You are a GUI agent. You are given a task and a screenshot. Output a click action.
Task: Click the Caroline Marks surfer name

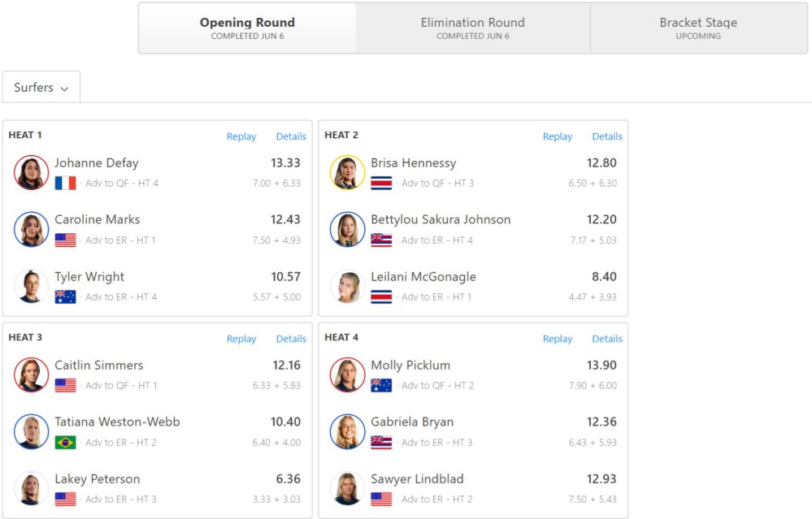[x=97, y=219]
